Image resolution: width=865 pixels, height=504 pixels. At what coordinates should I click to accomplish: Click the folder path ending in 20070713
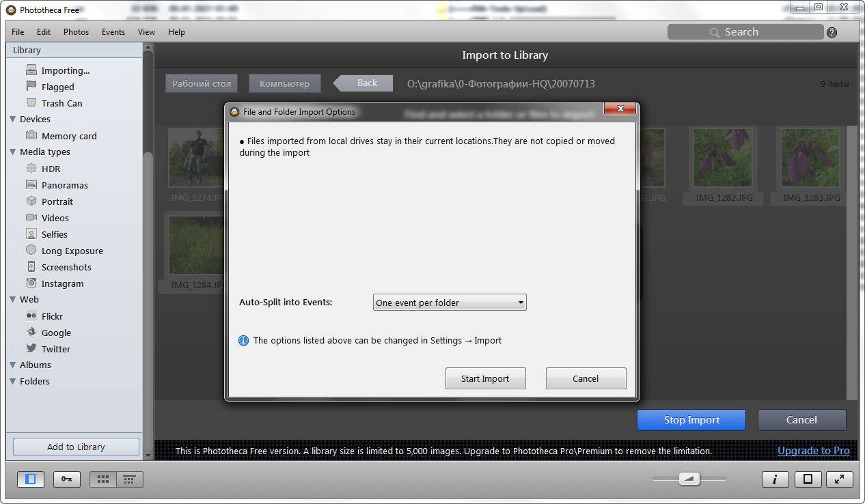pyautogui.click(x=501, y=83)
